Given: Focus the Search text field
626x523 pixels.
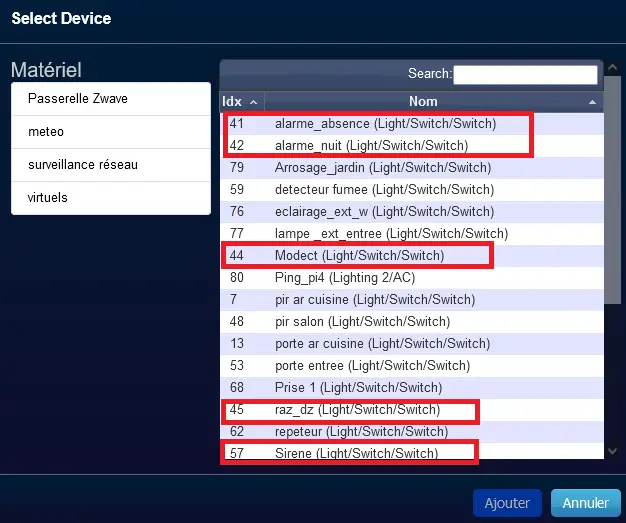Looking at the screenshot, I should [525, 75].
